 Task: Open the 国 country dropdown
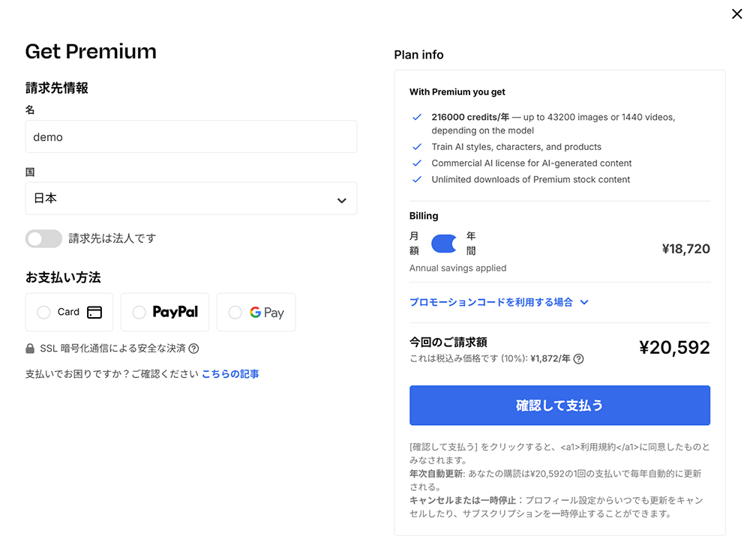point(191,199)
